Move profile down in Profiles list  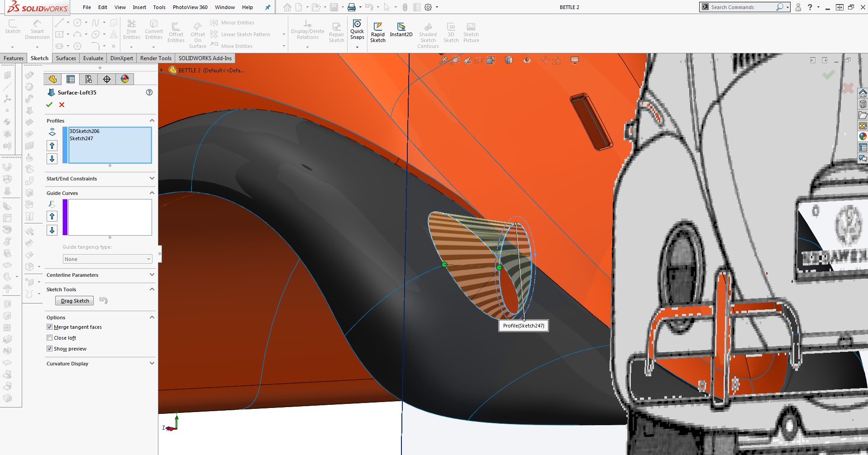tap(52, 159)
